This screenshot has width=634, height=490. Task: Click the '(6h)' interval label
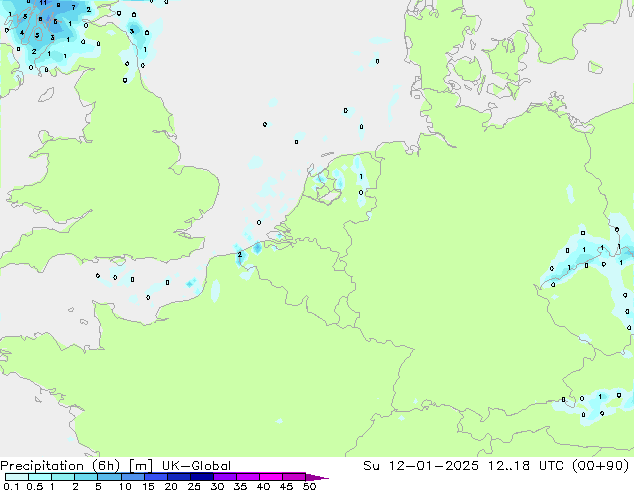tap(106, 466)
